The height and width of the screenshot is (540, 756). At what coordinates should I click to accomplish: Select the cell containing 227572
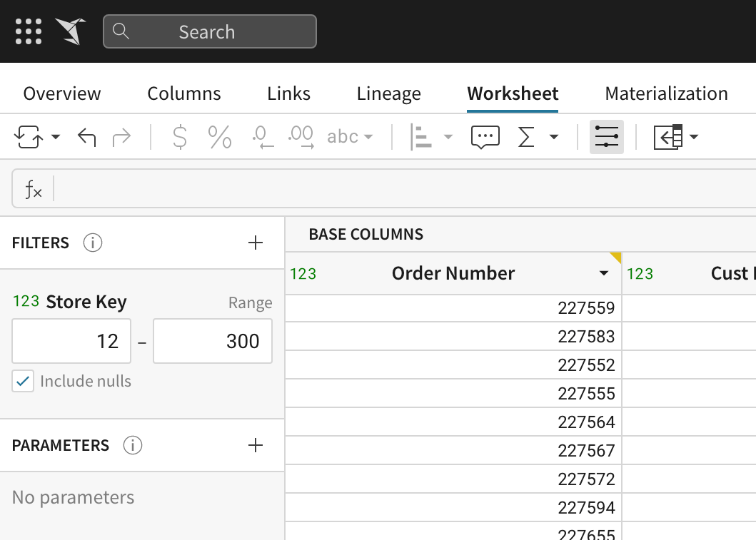[x=453, y=479]
